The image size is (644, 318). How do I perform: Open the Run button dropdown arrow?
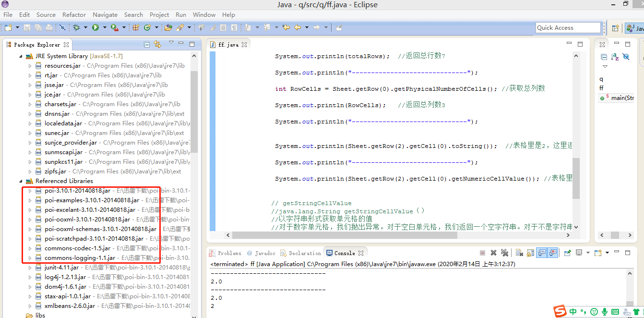pos(105,27)
